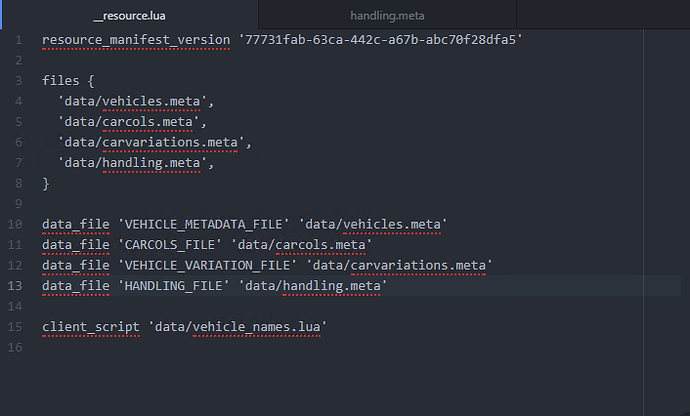Click line number 15 in the gutter
Screen dimensions: 690x416
(16, 327)
